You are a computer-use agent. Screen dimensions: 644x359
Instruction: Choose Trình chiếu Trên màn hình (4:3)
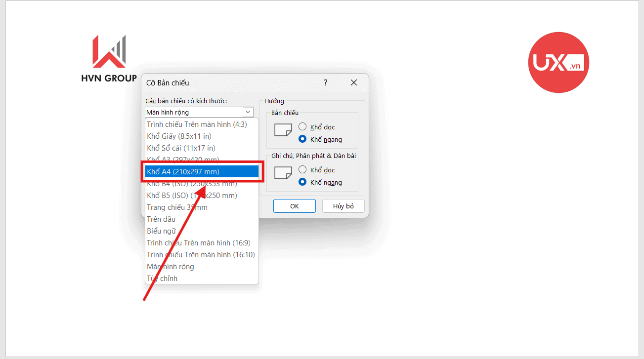point(197,124)
